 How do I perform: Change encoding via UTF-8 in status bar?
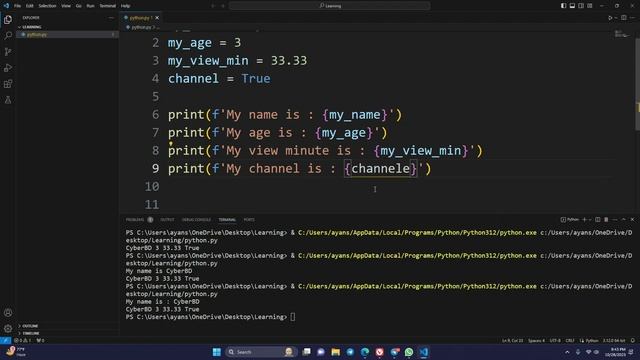(555, 340)
